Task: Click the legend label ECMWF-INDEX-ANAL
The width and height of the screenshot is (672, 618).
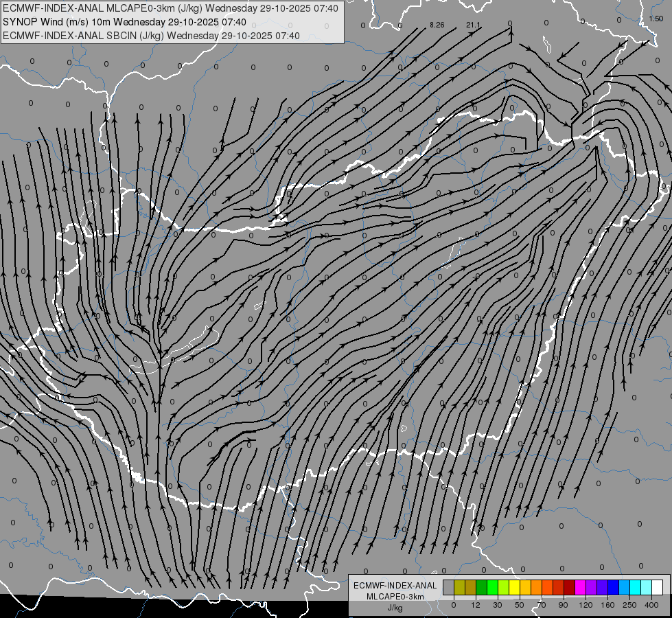Action: [x=395, y=586]
